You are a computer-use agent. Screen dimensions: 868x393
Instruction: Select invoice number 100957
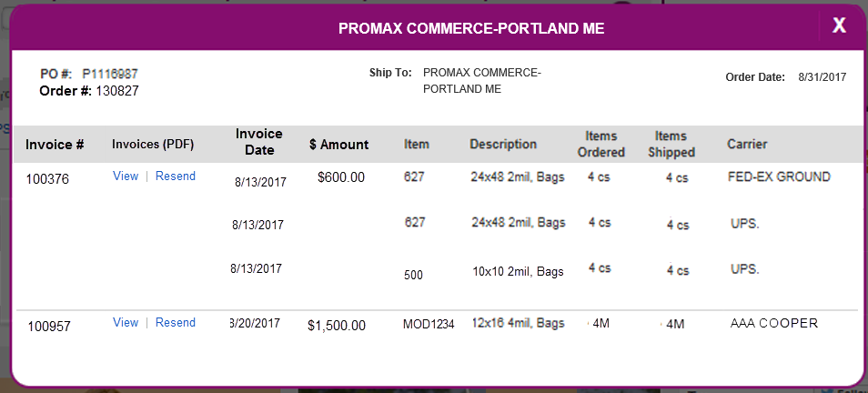(x=49, y=327)
